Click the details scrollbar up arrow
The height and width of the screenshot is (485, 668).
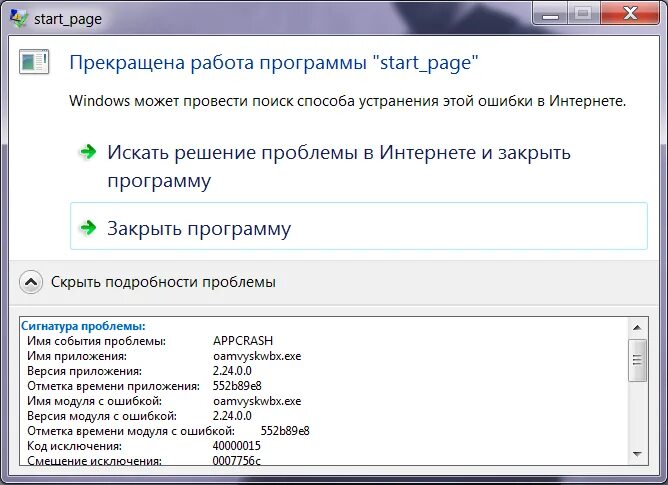point(637,327)
